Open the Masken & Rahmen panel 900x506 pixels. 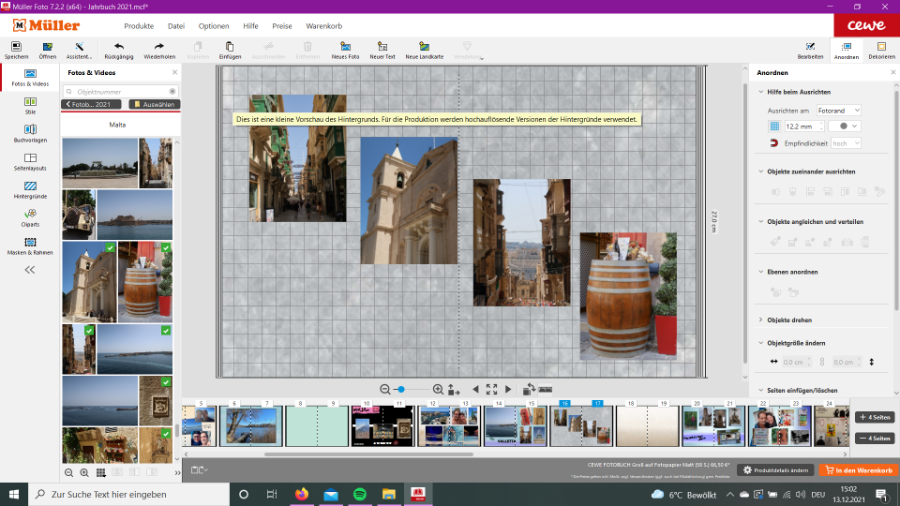coord(30,245)
